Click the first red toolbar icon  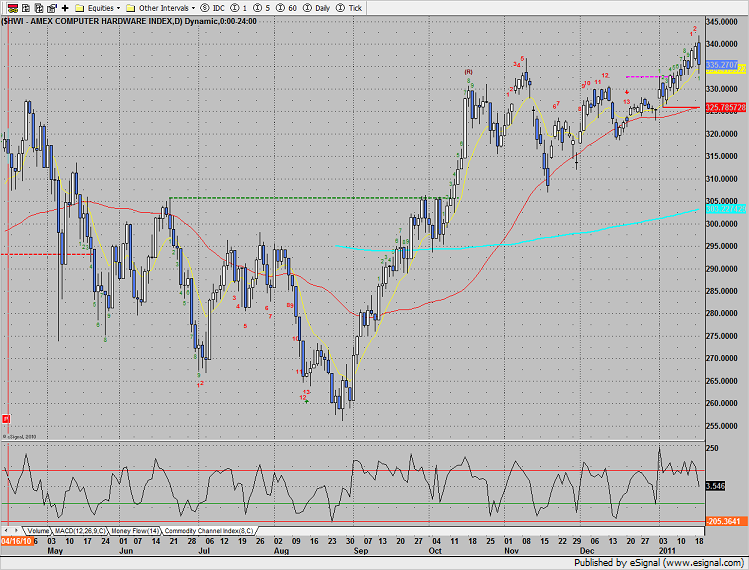pos(8,7)
